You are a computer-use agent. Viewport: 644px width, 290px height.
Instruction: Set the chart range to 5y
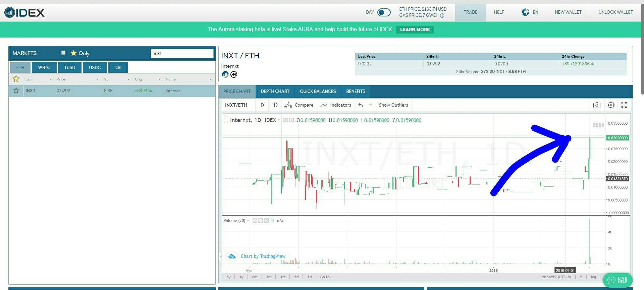click(228, 277)
